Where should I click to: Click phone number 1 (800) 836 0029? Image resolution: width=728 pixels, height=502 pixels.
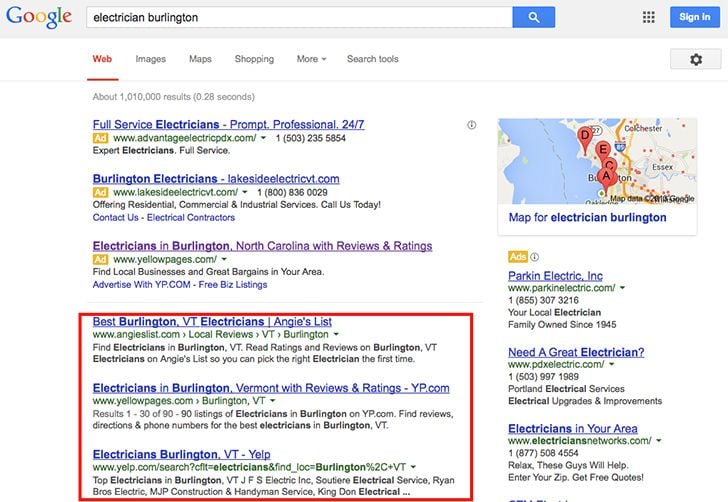coord(292,192)
